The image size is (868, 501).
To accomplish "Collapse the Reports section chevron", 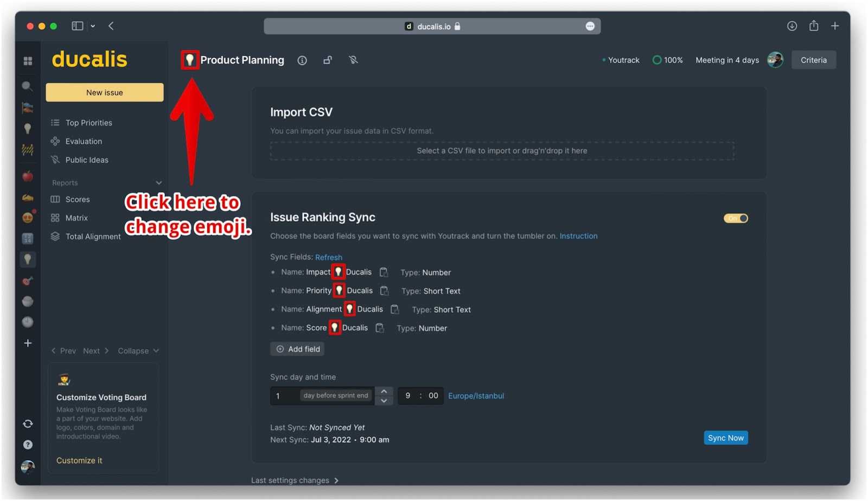I will point(159,183).
